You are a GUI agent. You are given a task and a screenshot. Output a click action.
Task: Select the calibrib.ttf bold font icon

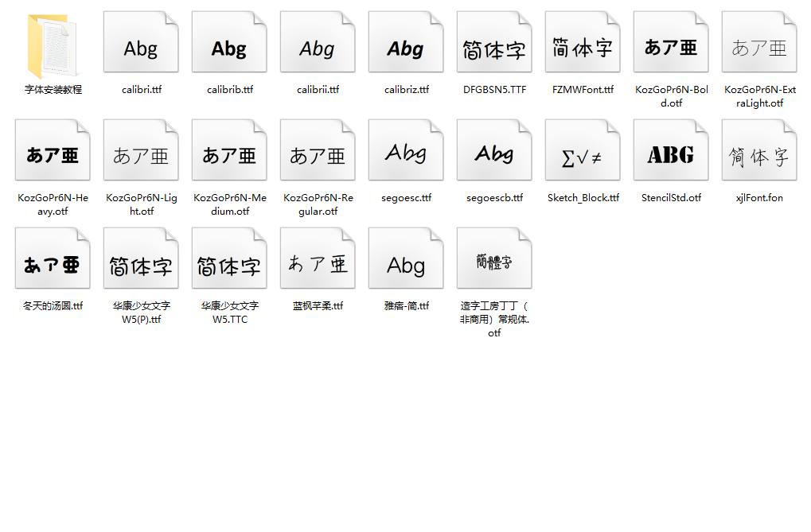point(230,42)
